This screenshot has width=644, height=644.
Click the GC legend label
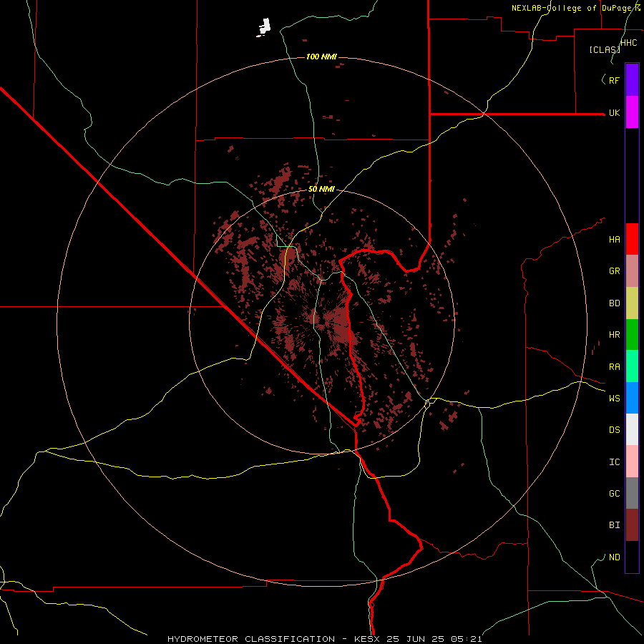click(x=615, y=494)
